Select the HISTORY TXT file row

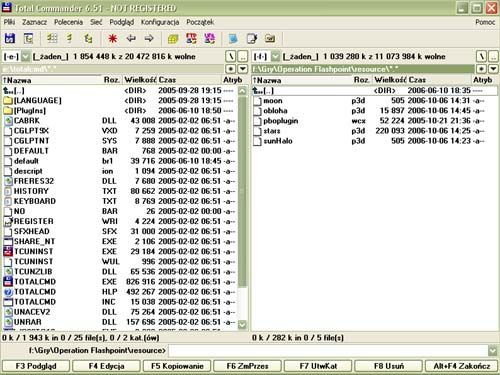[x=119, y=191]
